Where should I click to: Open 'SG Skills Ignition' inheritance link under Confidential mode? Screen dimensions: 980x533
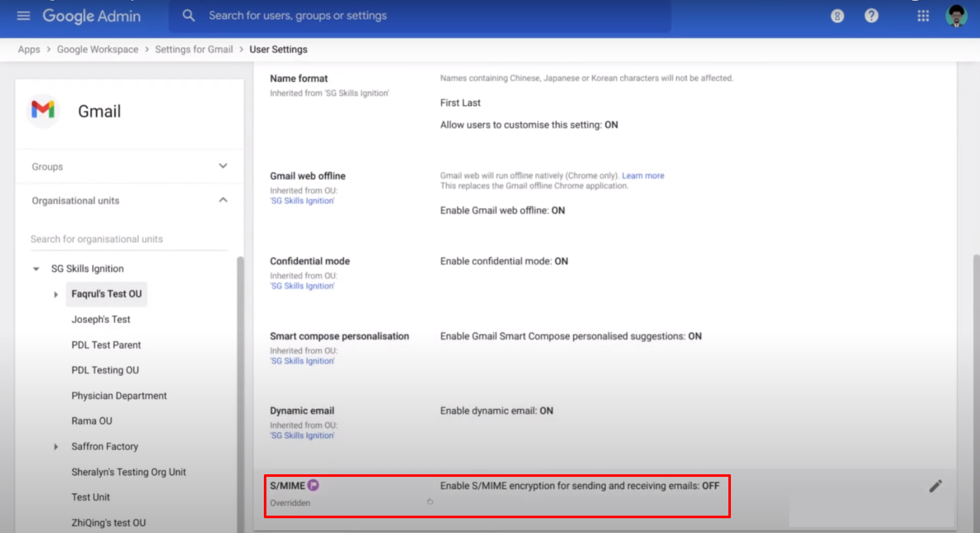coord(302,285)
